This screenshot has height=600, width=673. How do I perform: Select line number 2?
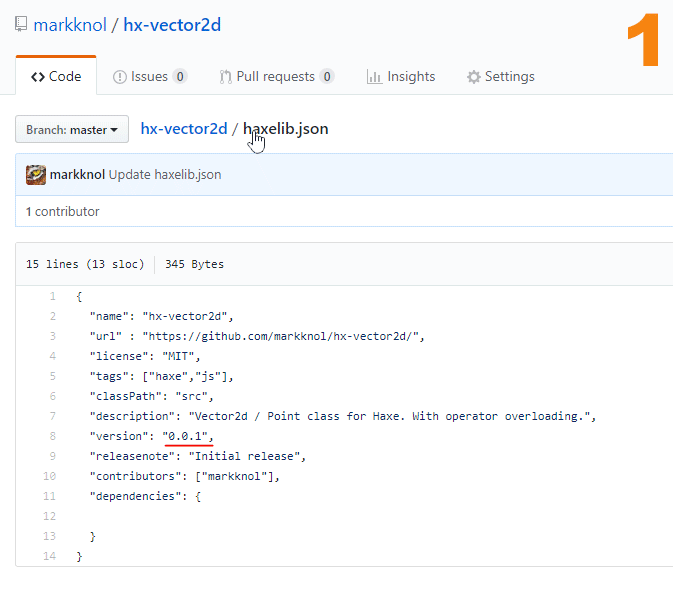tap(52, 316)
